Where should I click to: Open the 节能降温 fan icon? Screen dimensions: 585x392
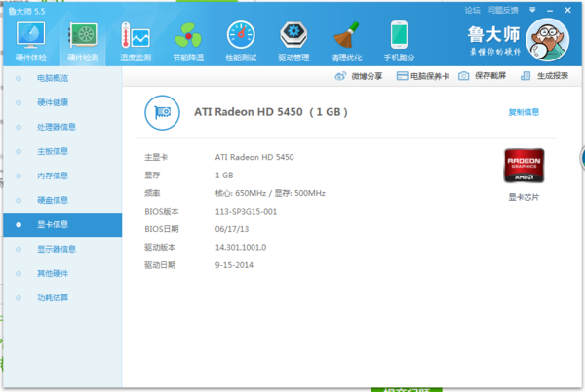click(188, 41)
